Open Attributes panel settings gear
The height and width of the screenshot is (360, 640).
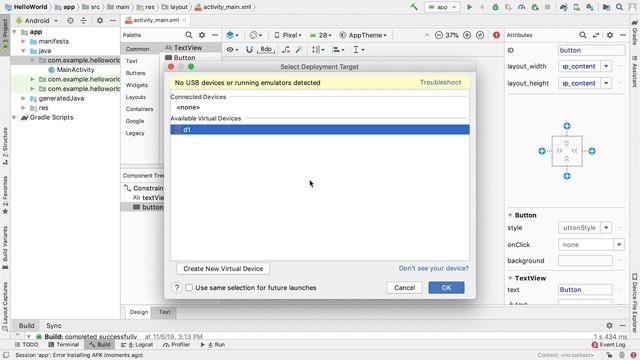(x=610, y=35)
